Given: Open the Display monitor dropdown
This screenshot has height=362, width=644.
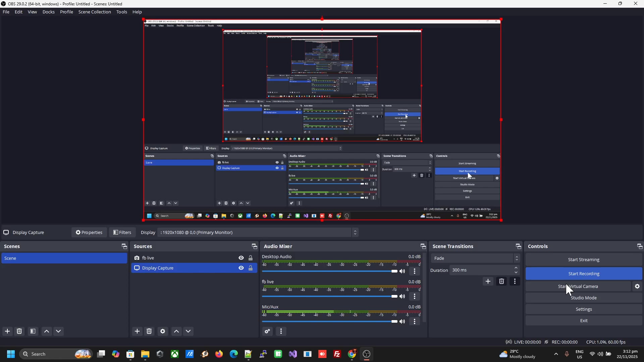Looking at the screenshot, I should (x=258, y=232).
